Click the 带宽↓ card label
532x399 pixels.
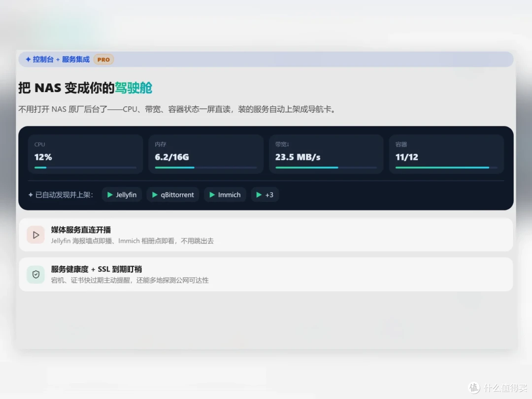[x=282, y=144]
